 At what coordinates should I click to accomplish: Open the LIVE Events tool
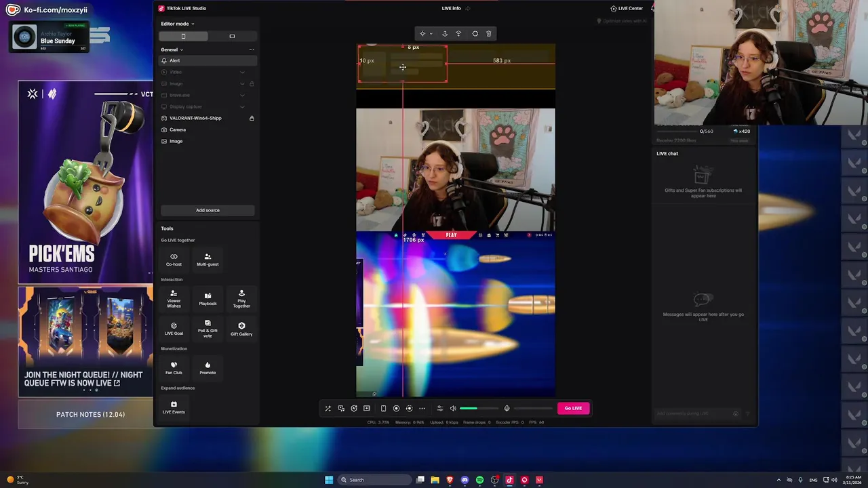pyautogui.click(x=174, y=407)
